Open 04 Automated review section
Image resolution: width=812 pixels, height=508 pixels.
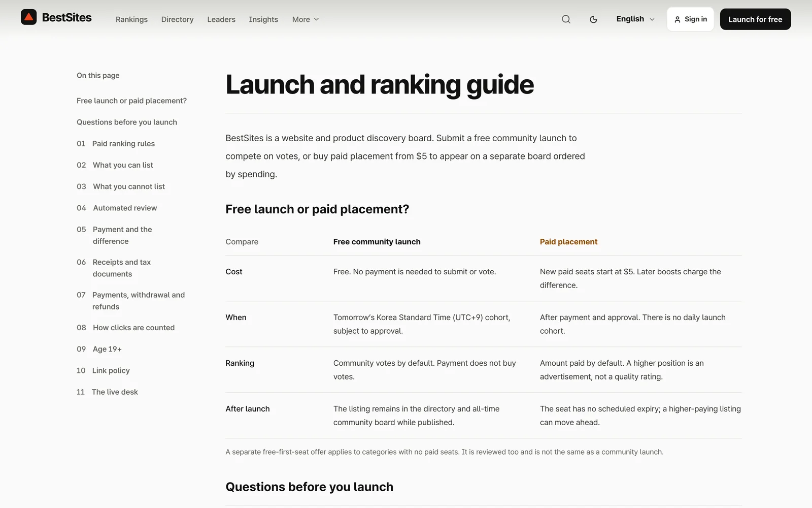click(117, 208)
